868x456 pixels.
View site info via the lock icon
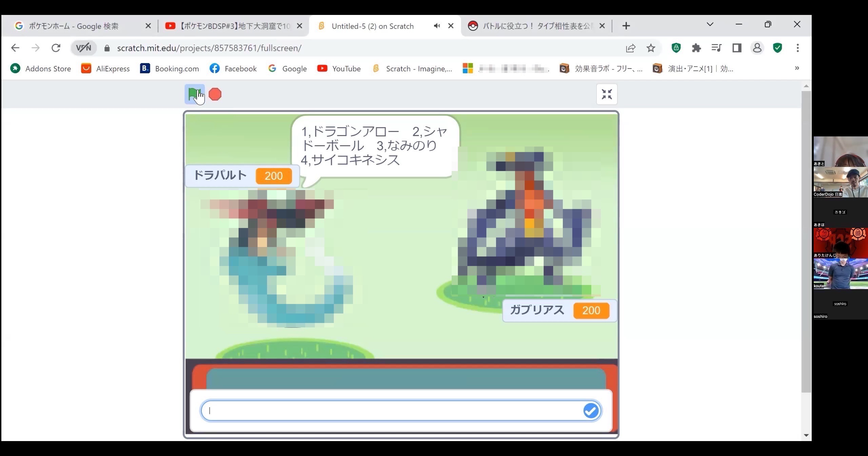pos(107,48)
